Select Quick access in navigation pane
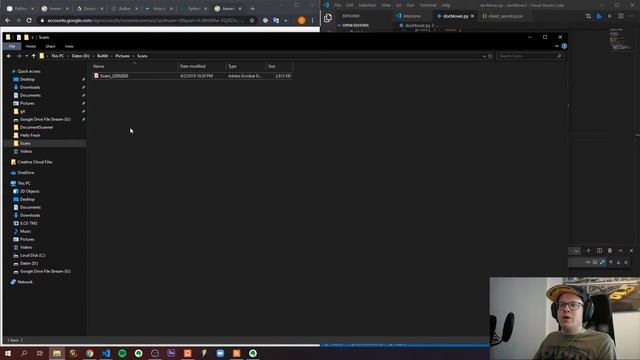 pos(29,71)
